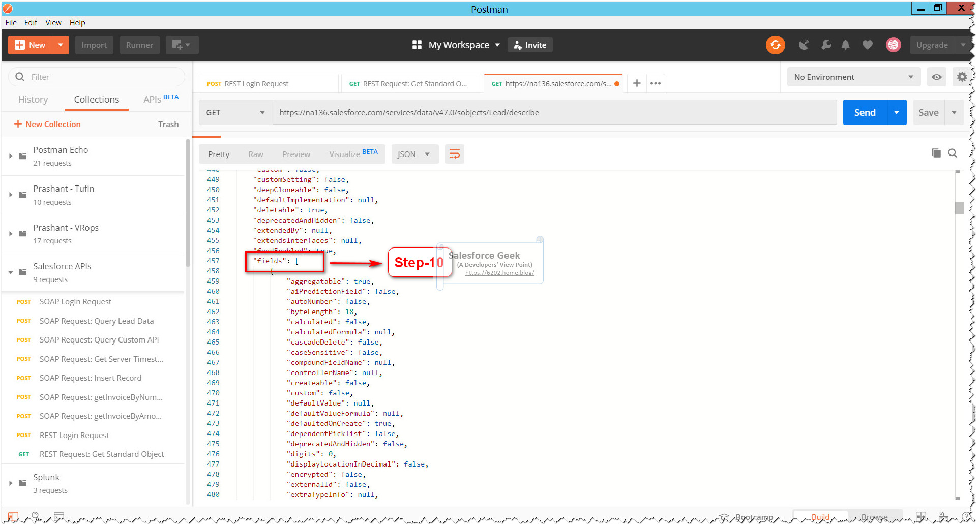Switch to REST Request: Get Standard O... tab
This screenshot has height=528, width=980.
point(411,84)
